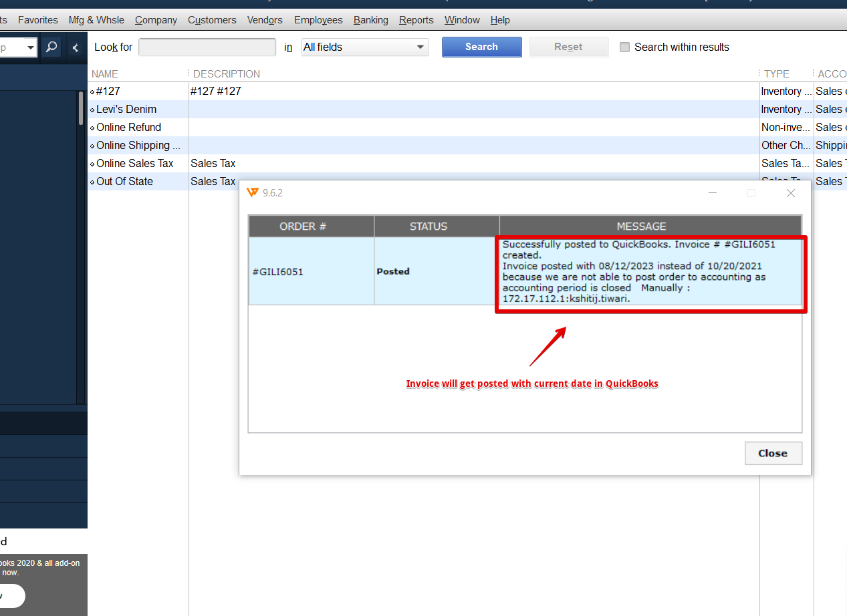The image size is (847, 616).
Task: Click the Successfully posted message cell
Action: pos(650,271)
